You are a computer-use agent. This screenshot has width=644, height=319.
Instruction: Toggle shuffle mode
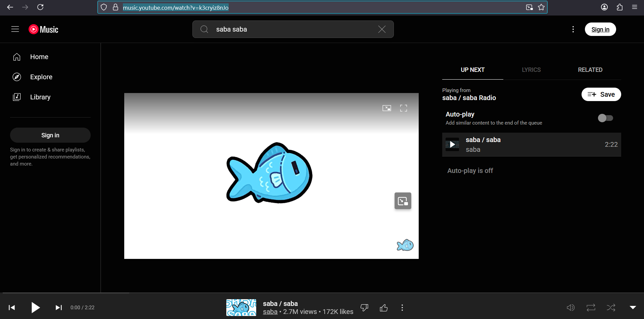pos(611,308)
